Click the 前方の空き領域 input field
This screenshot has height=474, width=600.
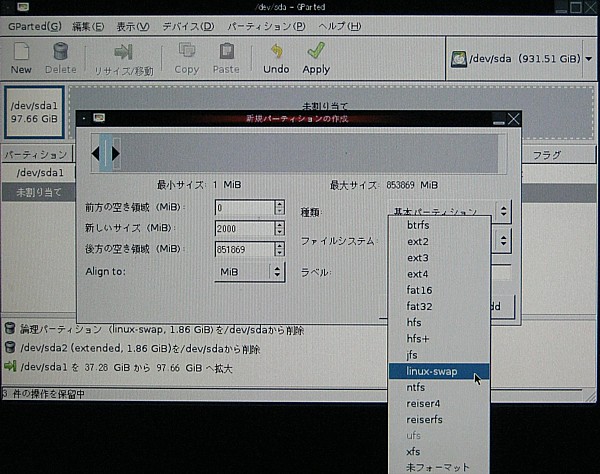(x=245, y=208)
